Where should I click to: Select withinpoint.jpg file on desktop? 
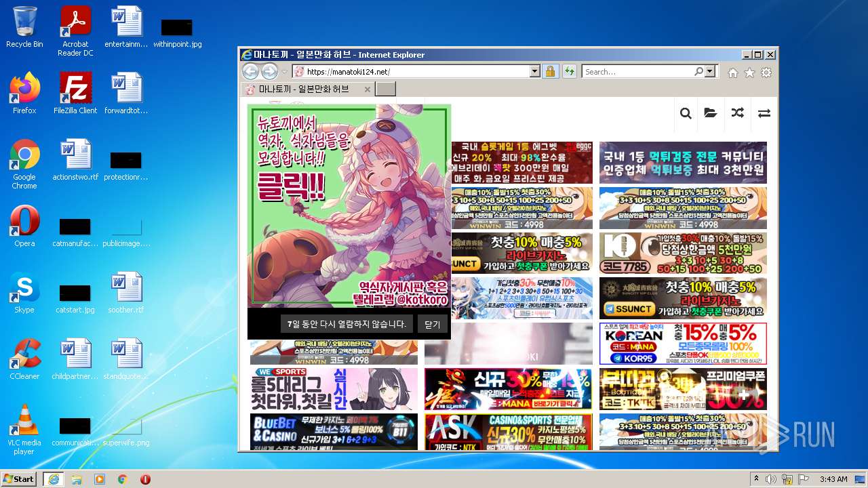[177, 33]
